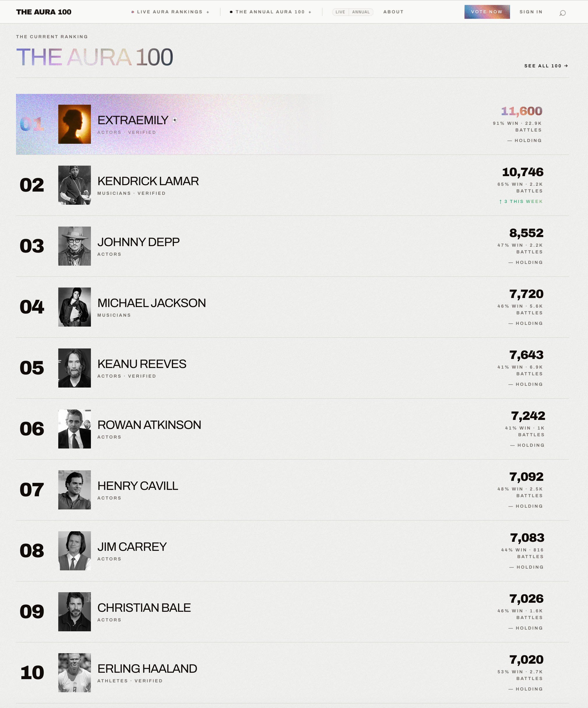Screen dimensions: 588x708
Task: Open the About page
Action: (393, 12)
